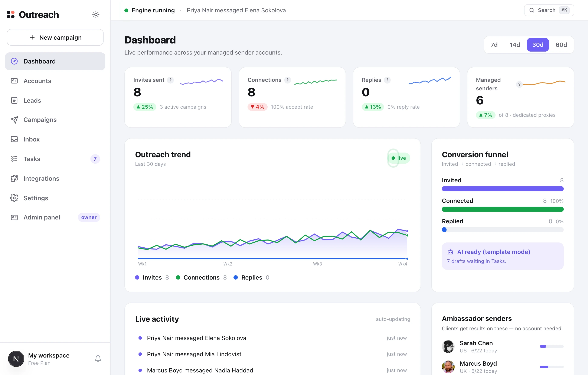Click the Managed senders help icon
This screenshot has width=588, height=375.
pos(519,84)
